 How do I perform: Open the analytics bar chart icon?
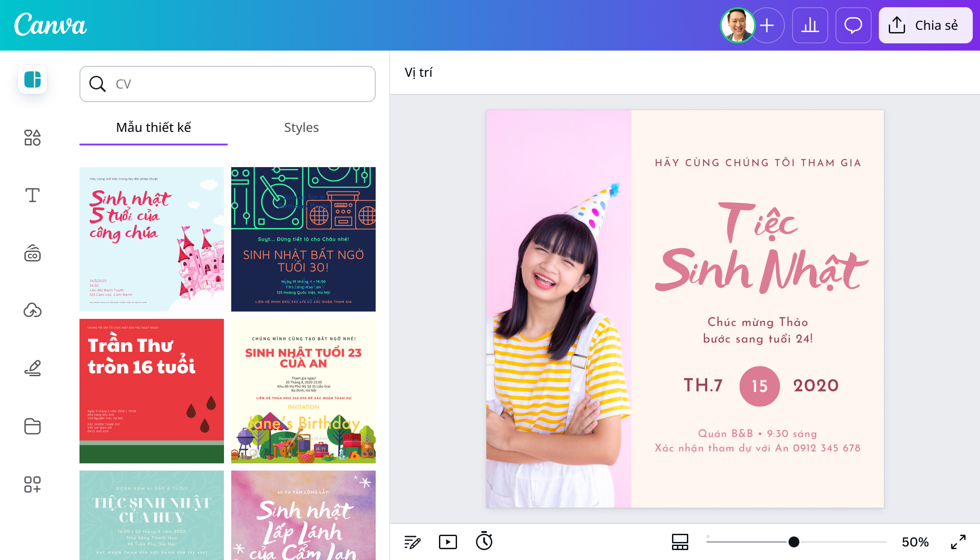[x=810, y=25]
